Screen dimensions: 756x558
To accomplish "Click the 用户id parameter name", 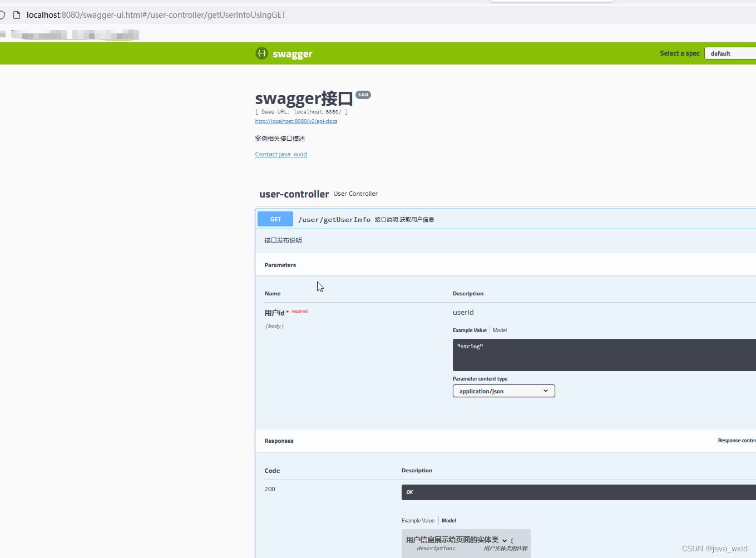I will click(274, 313).
